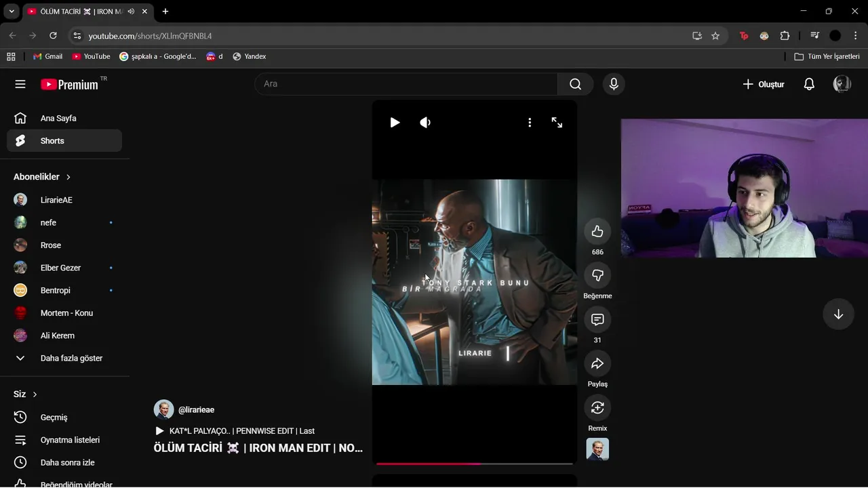The width and height of the screenshot is (868, 488).
Task: Click the search magnifier button
Action: click(x=575, y=84)
